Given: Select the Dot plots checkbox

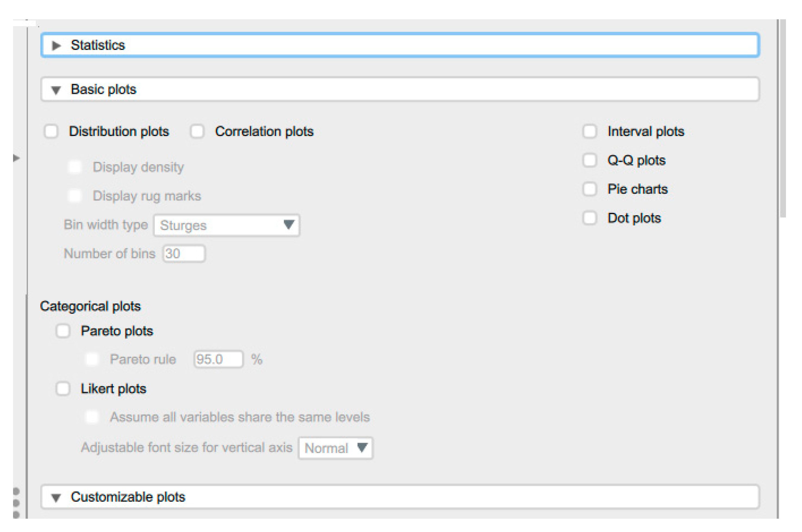Looking at the screenshot, I should click(x=589, y=218).
